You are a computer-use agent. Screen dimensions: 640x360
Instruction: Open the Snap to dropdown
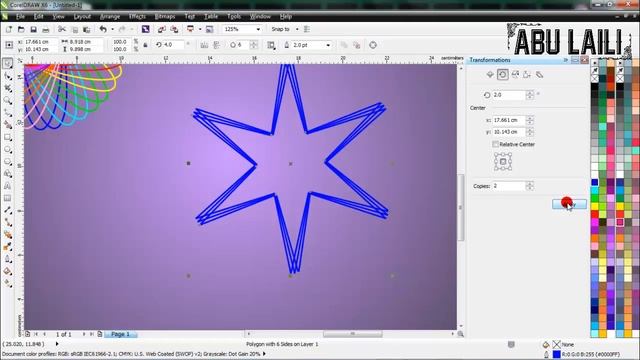point(297,29)
